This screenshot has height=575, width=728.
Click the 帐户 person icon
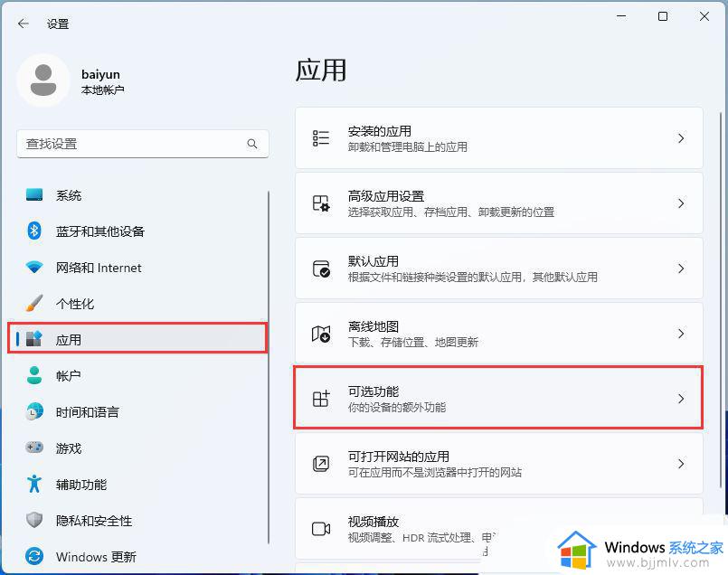34,375
